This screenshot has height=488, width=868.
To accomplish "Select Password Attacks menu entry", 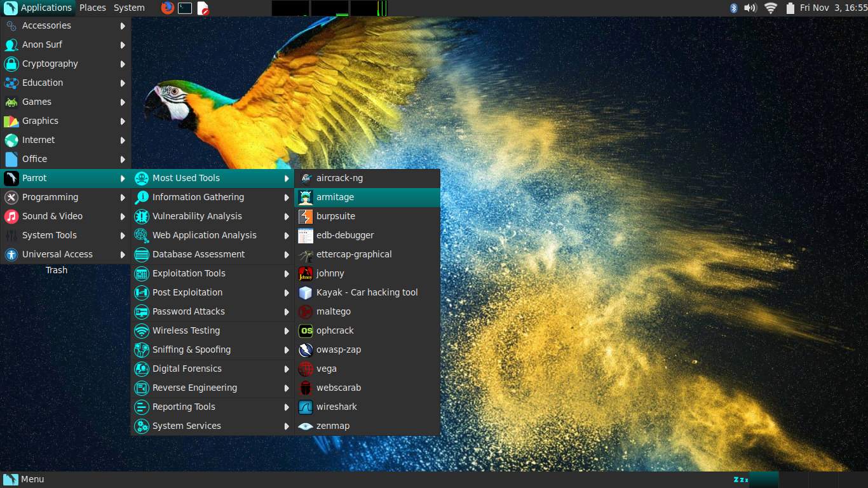I will (x=189, y=311).
